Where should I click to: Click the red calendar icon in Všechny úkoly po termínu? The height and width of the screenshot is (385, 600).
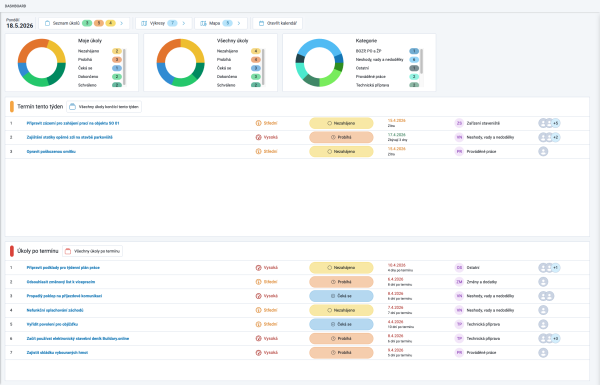click(68, 251)
